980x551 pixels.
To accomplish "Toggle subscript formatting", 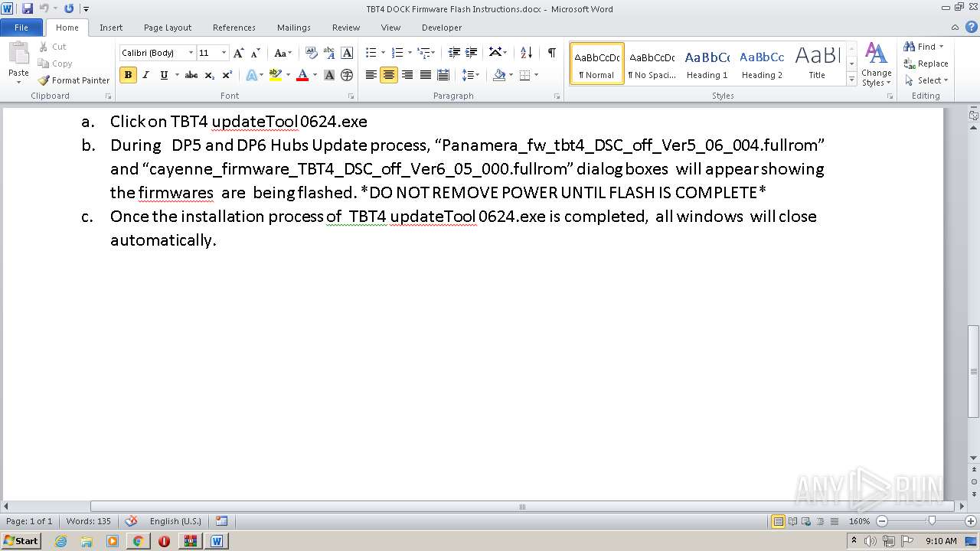I will [209, 75].
